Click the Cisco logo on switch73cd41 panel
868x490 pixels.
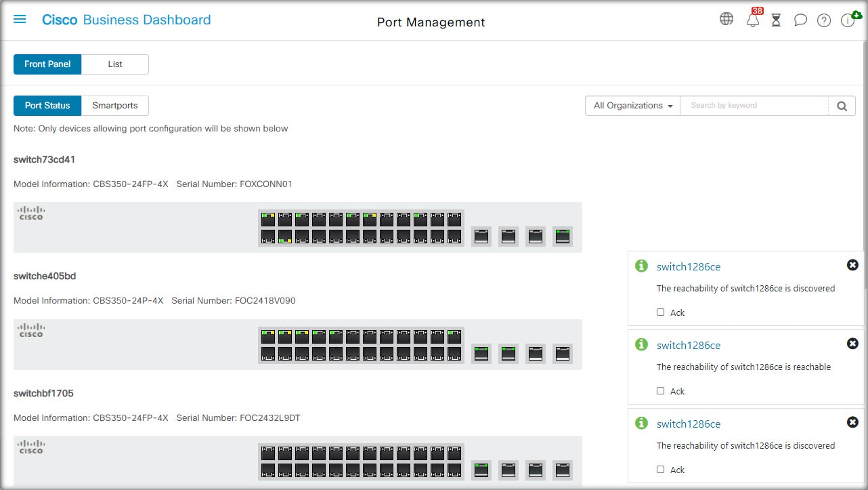[31, 213]
